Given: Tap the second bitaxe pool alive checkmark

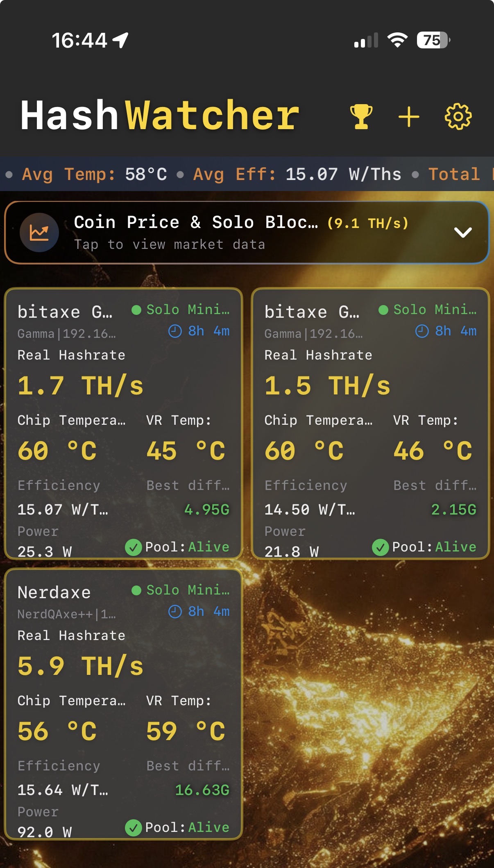Looking at the screenshot, I should point(380,547).
